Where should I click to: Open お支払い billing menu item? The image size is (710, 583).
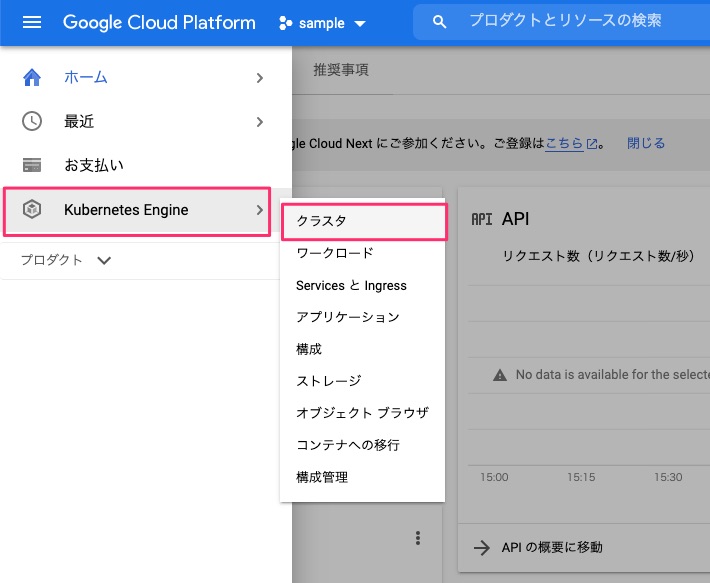(x=94, y=165)
